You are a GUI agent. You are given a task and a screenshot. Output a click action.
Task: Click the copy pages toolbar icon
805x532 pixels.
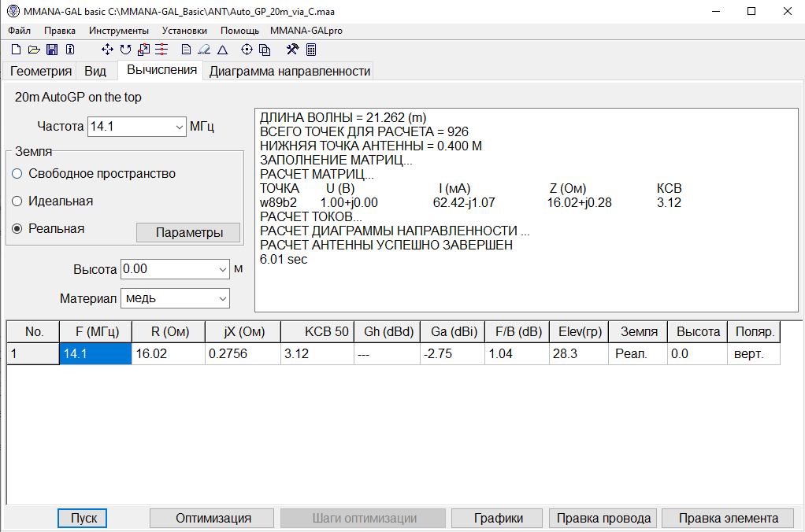[265, 50]
